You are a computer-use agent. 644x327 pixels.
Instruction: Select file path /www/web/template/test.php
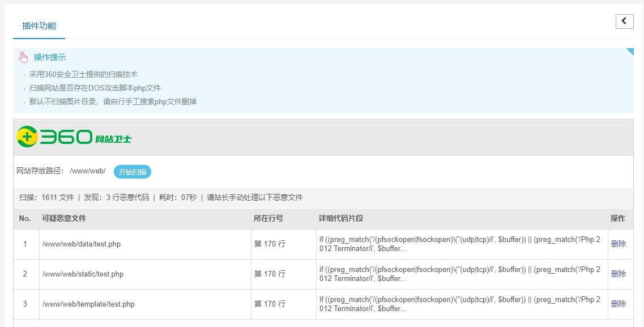pyautogui.click(x=88, y=304)
